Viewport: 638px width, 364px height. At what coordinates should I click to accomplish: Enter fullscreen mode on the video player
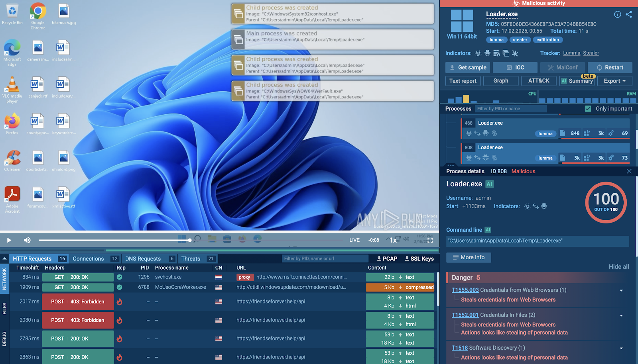point(430,240)
